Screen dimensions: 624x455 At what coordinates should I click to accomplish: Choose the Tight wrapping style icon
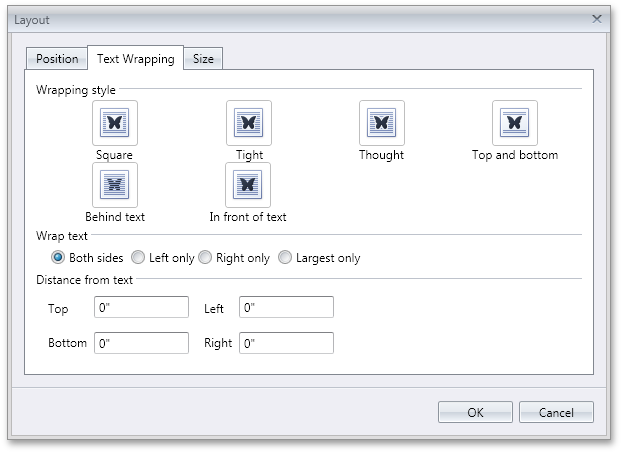(248, 124)
